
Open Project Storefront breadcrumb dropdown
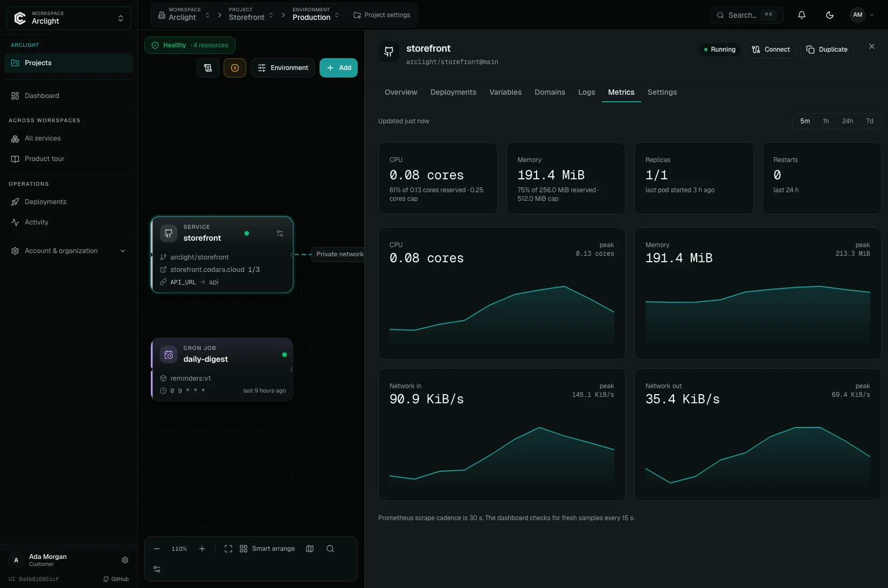click(x=251, y=15)
